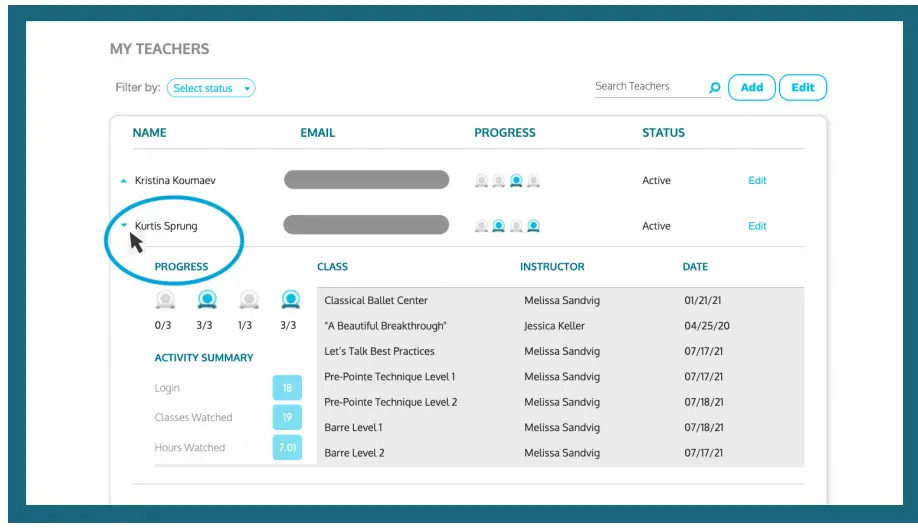Click the CLASS column header
Screen dimensions: 918x528
[x=332, y=267]
